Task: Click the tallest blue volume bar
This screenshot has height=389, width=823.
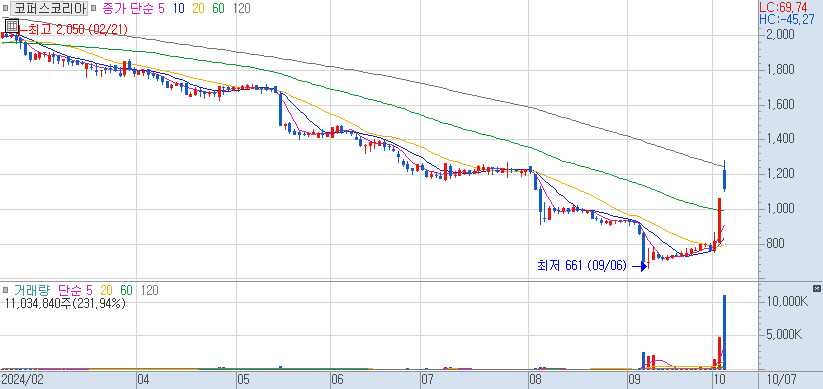Action: 724,332
